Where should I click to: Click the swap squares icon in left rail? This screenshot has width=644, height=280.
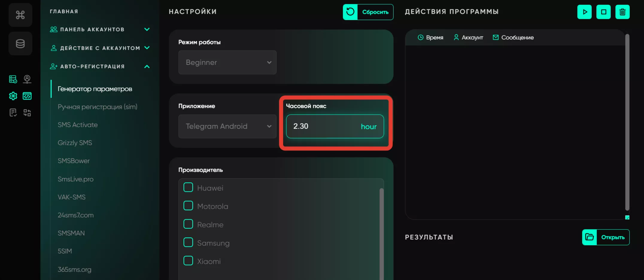point(27,113)
